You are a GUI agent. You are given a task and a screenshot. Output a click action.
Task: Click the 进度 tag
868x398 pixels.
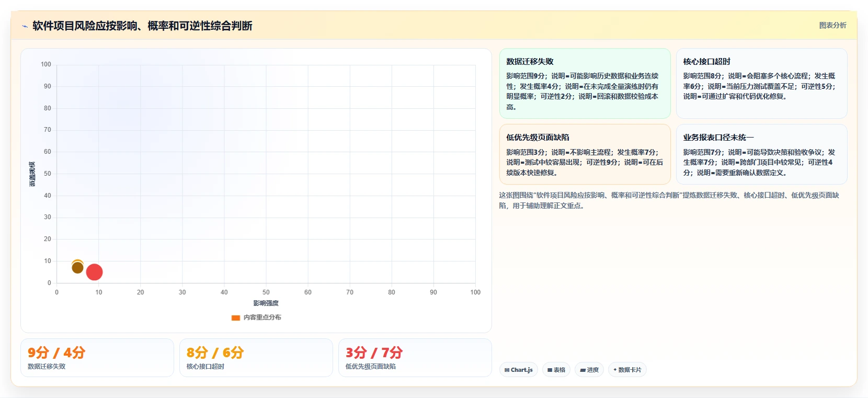tap(589, 370)
